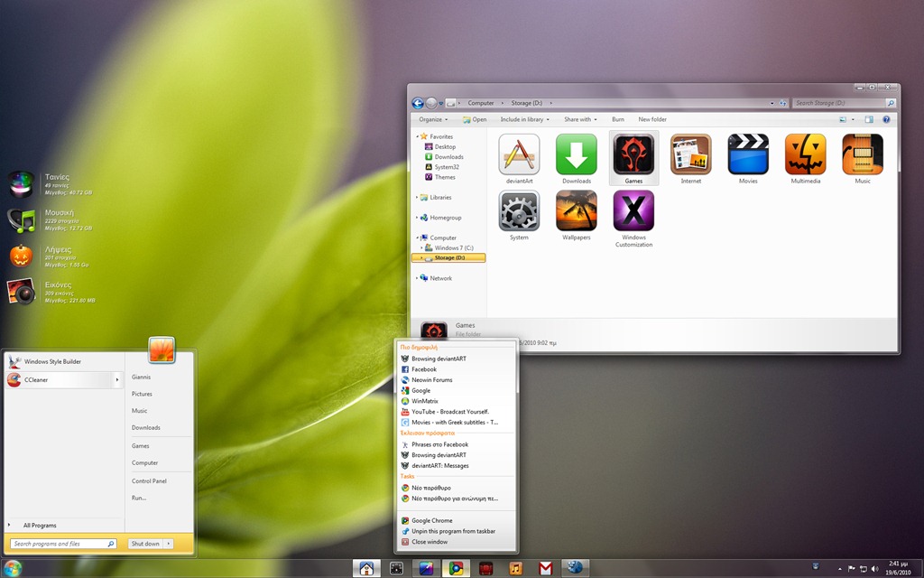Click Open in Explorer toolbar

(x=475, y=119)
